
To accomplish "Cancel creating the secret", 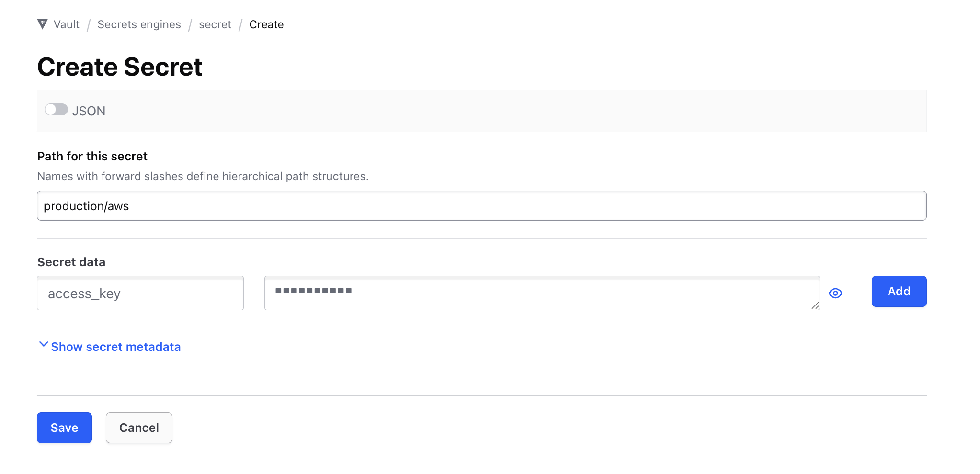I will (139, 428).
